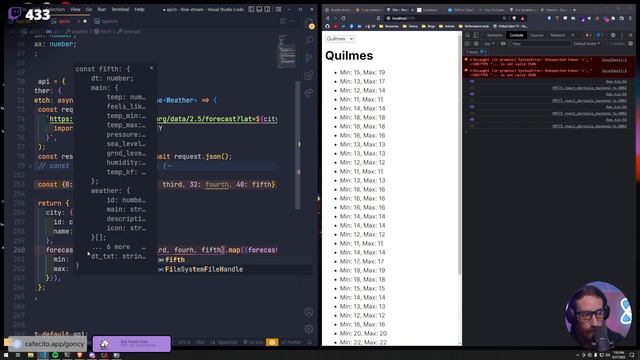Open the Blogs bookmarks folder
This screenshot has width=640, height=360.
(x=429, y=26)
